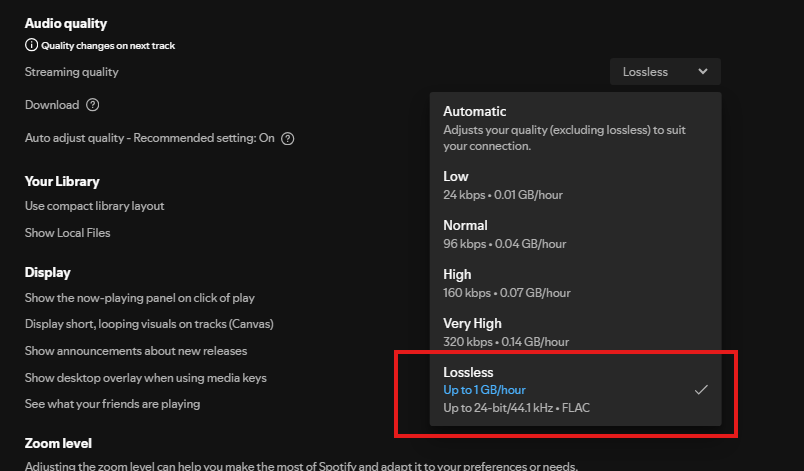Select the Automatic quality option
Viewport: 804px width, 471px height.
[x=575, y=128]
